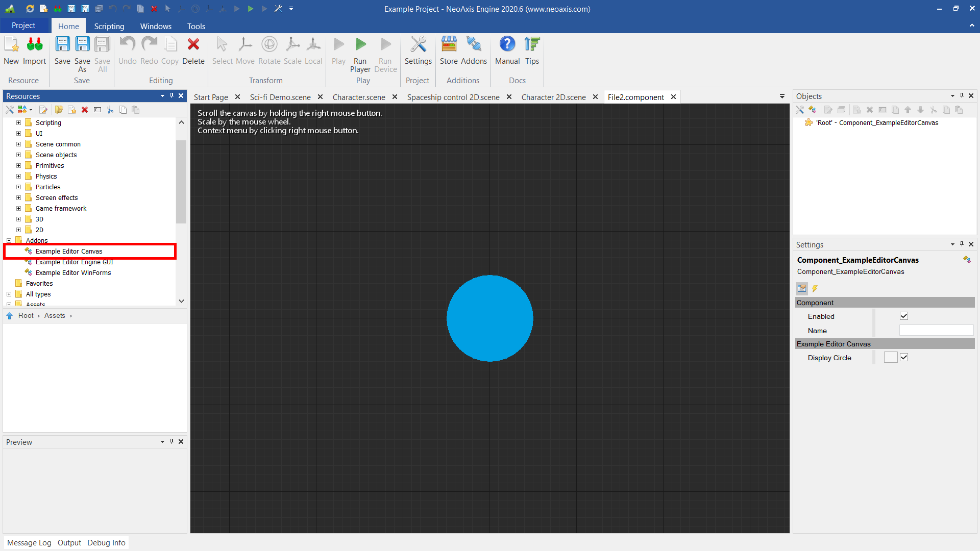Open the Manual help icon
Image resolution: width=980 pixels, height=551 pixels.
[x=507, y=45]
